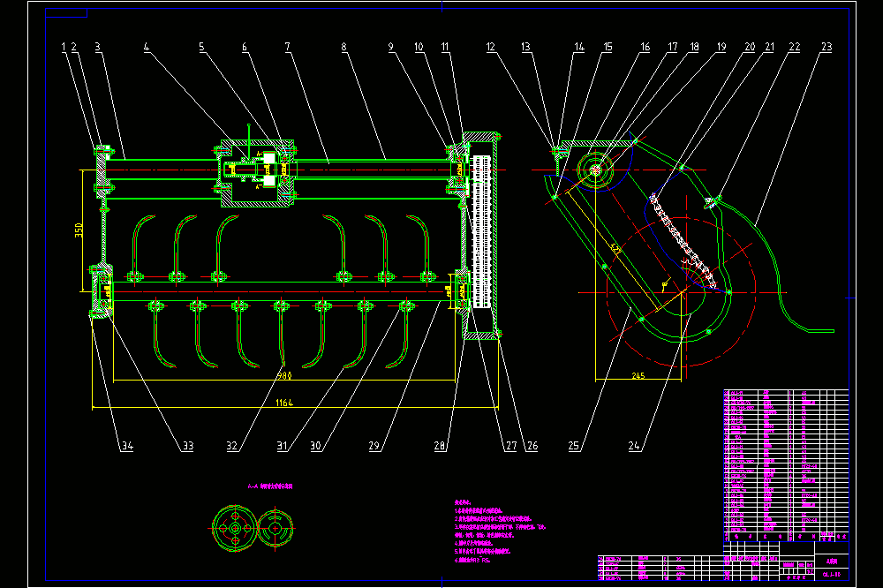The image size is (883, 588).
Task: Select part label 31
Action: (x=283, y=446)
